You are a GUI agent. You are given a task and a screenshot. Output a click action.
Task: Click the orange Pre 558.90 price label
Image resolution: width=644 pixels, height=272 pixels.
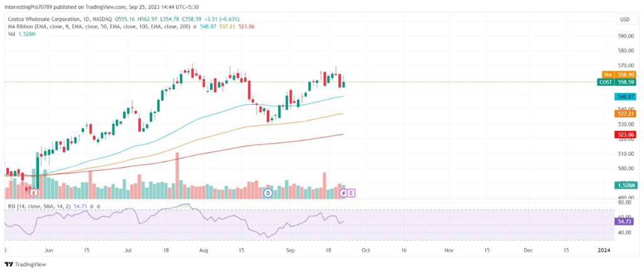point(619,75)
